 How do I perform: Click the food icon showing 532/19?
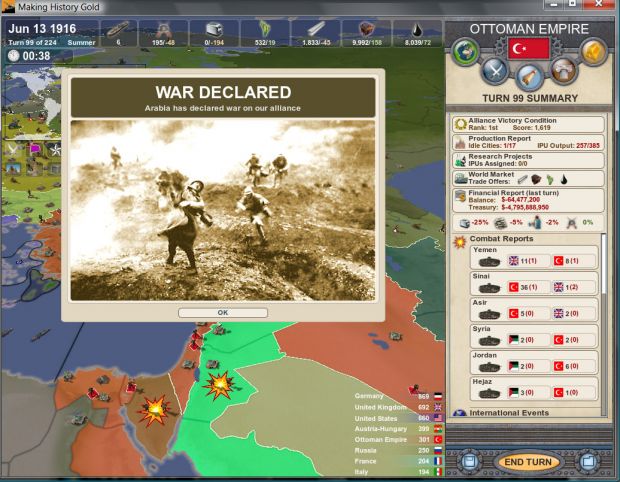(x=264, y=30)
